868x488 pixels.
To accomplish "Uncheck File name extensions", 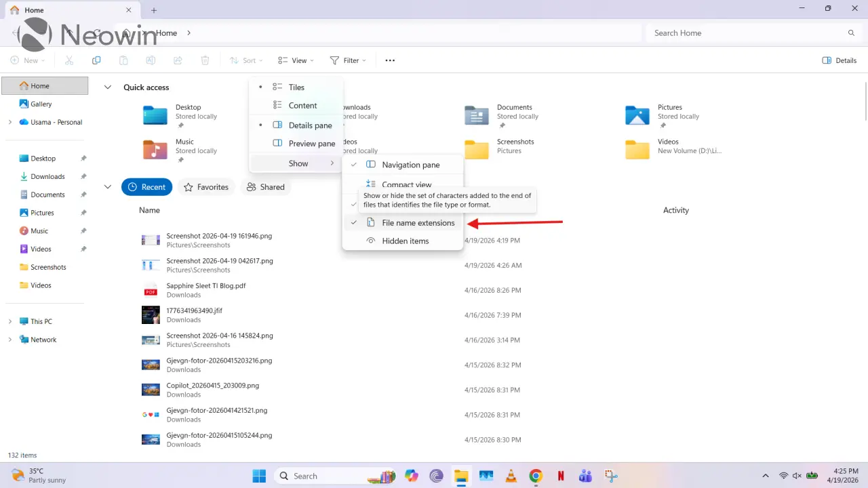I will (418, 222).
